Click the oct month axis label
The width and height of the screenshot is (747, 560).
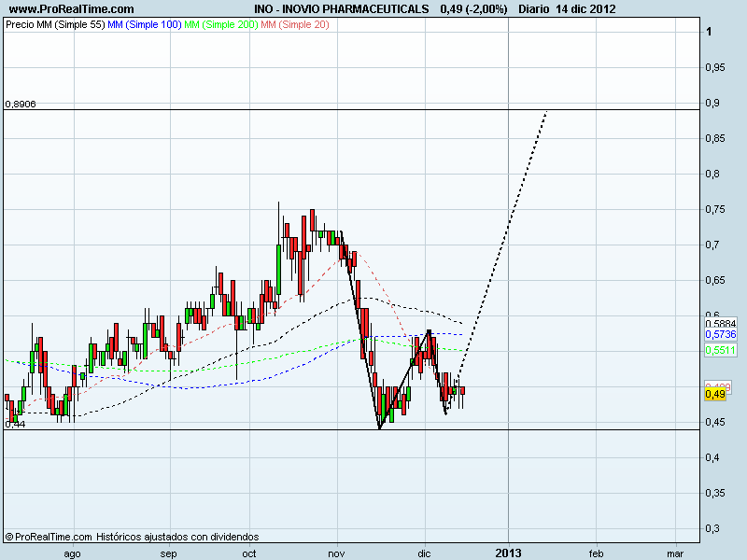248,553
